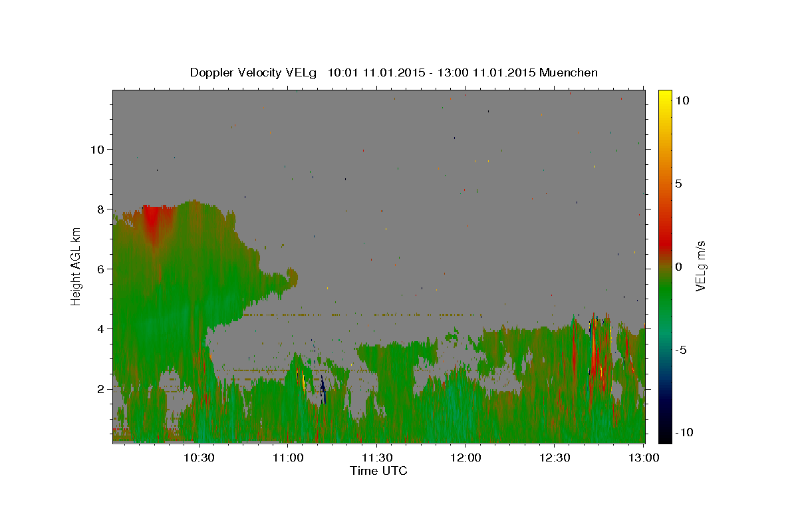Screen dimensions: 798x532
Task: Click the 11:00 time tick label
Action: tap(287, 458)
